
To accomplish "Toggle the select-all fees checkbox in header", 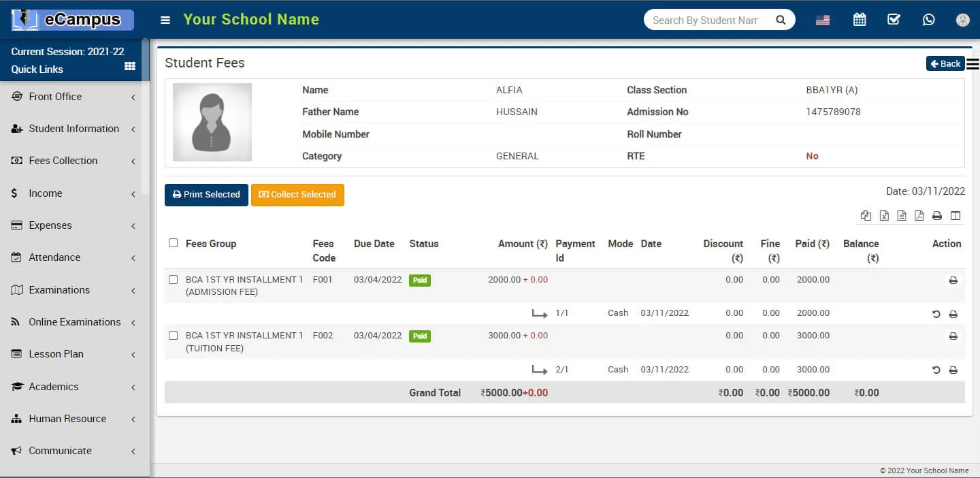I will click(x=173, y=243).
